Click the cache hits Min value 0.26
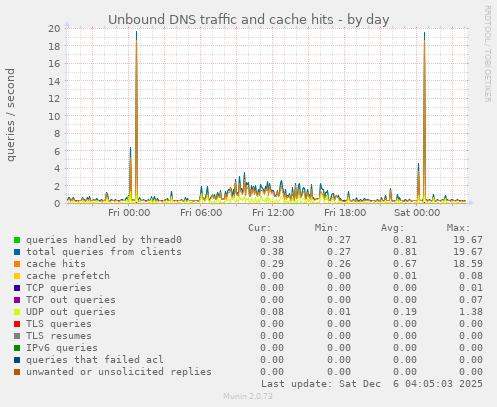The image size is (497, 407). pyautogui.click(x=339, y=264)
